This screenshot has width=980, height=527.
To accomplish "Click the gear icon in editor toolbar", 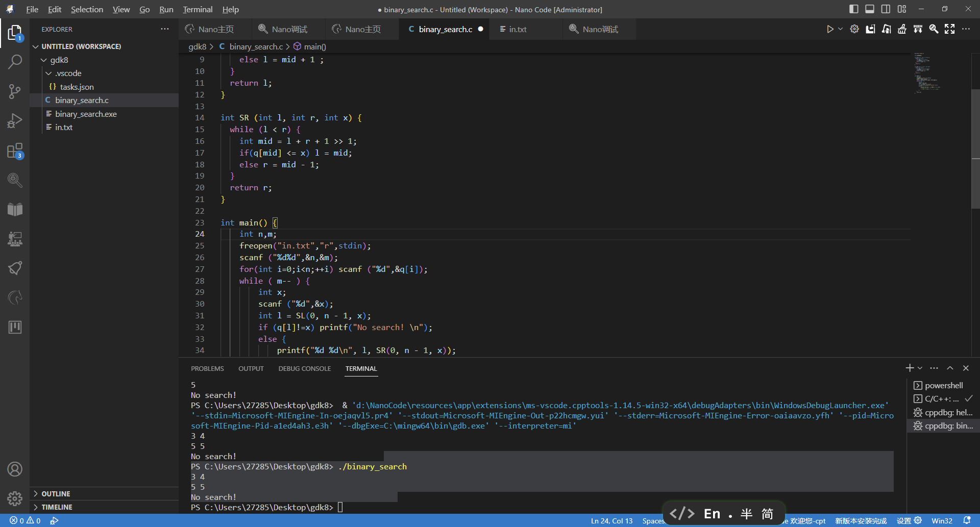I will coord(854,29).
